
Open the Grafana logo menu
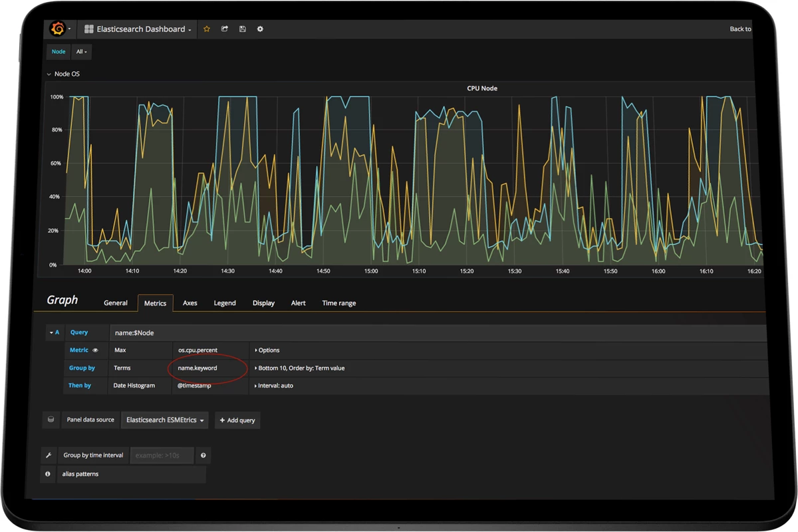[x=58, y=29]
